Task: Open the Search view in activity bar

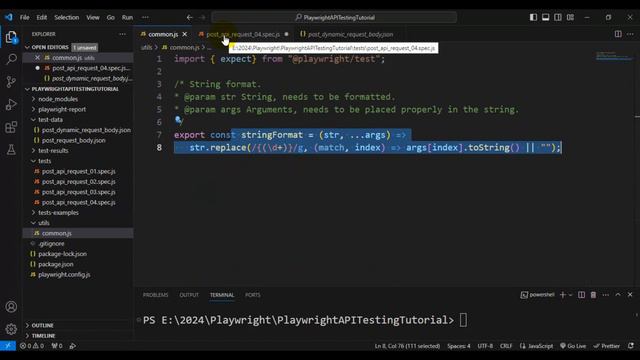Action: pos(11,59)
